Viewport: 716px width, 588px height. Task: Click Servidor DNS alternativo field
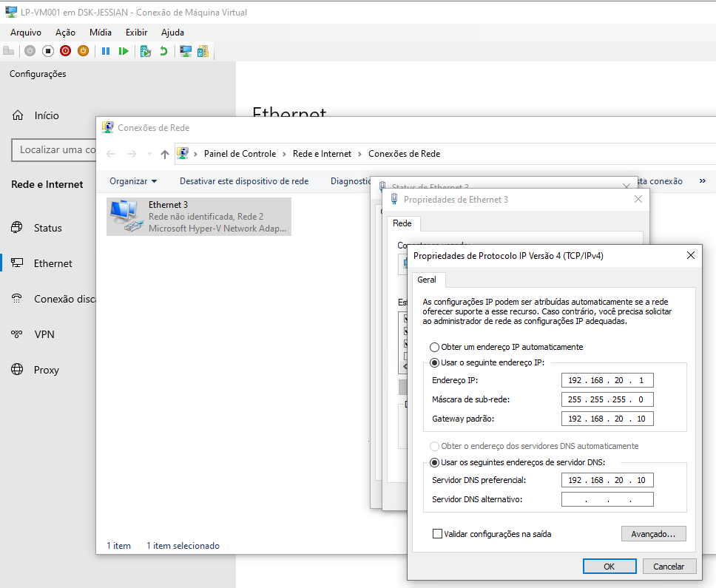point(607,499)
